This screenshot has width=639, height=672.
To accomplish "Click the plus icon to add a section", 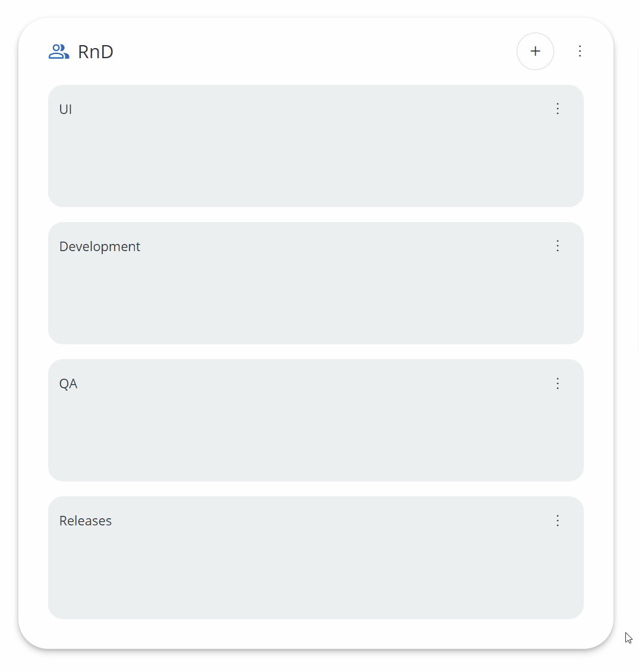I will [x=535, y=51].
